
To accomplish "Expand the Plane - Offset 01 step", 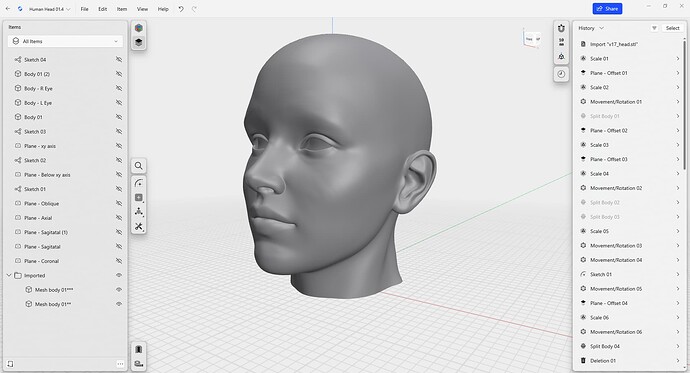I will point(678,73).
